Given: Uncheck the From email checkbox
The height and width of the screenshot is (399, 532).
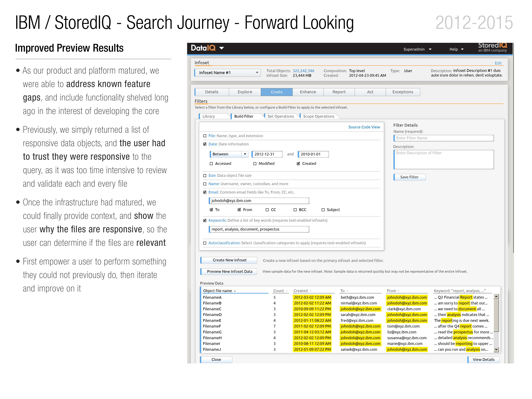Looking at the screenshot, I should (239, 210).
